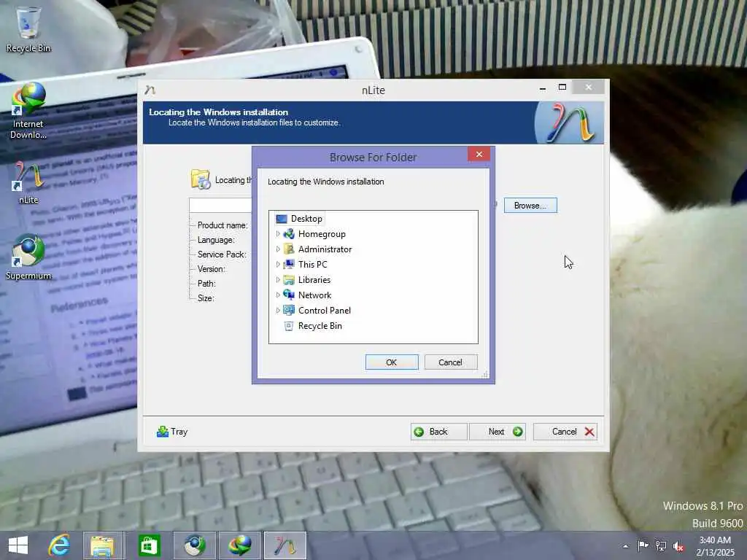
Task: Open Internet Download Manager from taskbar
Action: click(x=239, y=545)
